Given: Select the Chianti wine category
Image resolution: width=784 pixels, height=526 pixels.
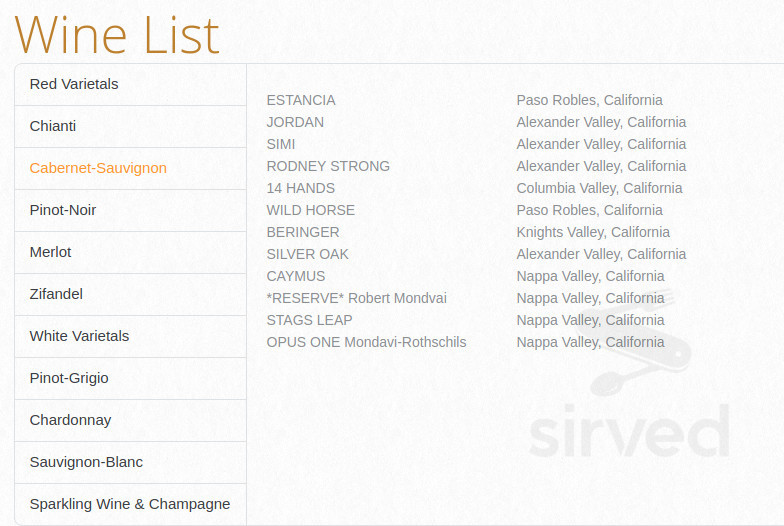Looking at the screenshot, I should coord(53,126).
